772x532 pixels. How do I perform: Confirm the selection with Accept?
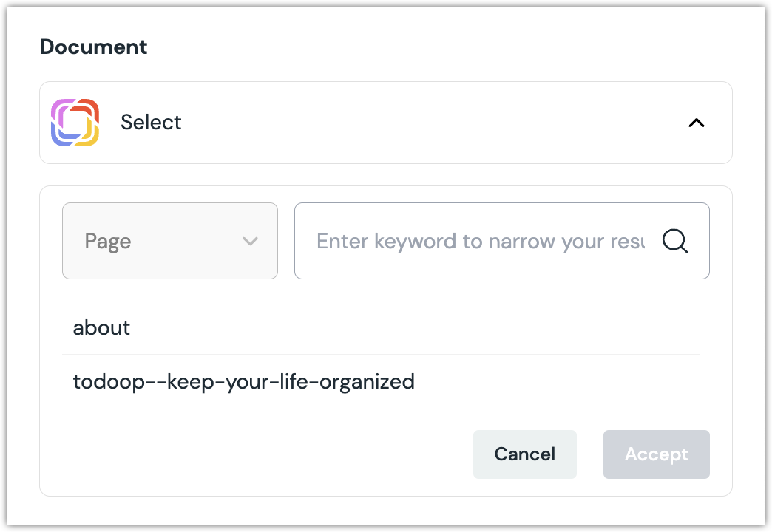(656, 454)
